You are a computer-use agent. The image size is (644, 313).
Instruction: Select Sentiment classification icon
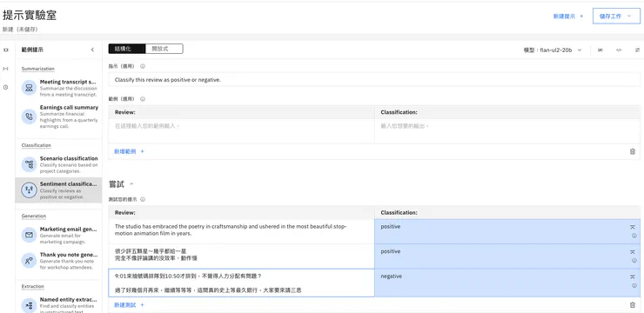[x=29, y=190]
